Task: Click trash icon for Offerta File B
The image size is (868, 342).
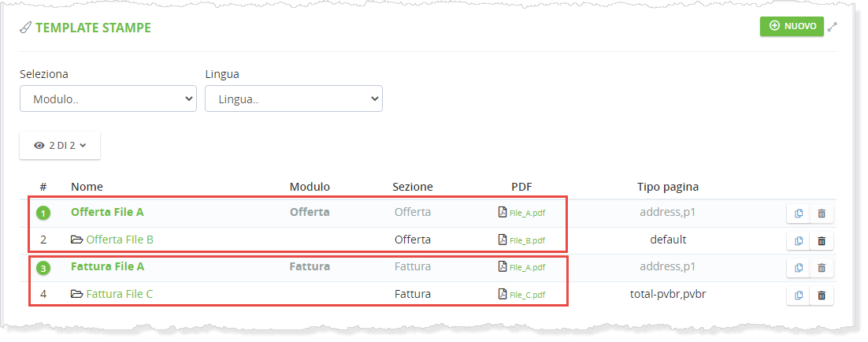Action: tap(822, 240)
